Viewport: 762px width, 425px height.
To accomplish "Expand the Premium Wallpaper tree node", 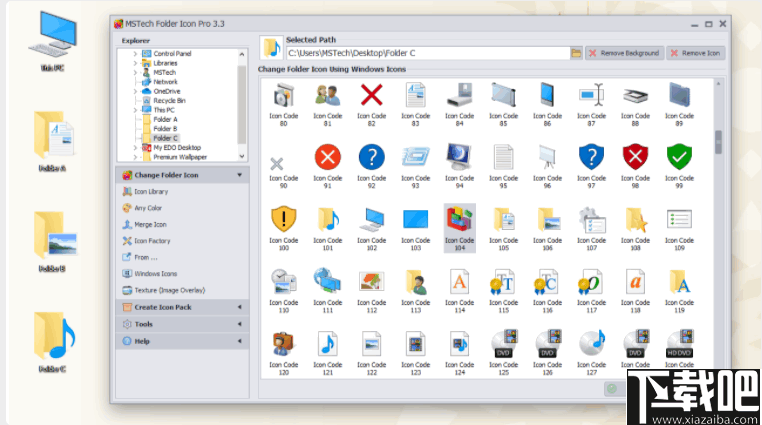I will [135, 157].
